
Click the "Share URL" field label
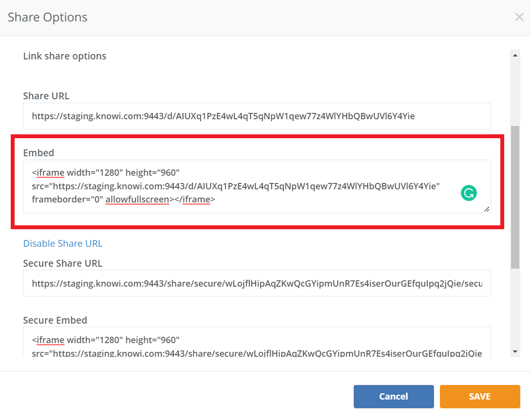[x=46, y=96]
